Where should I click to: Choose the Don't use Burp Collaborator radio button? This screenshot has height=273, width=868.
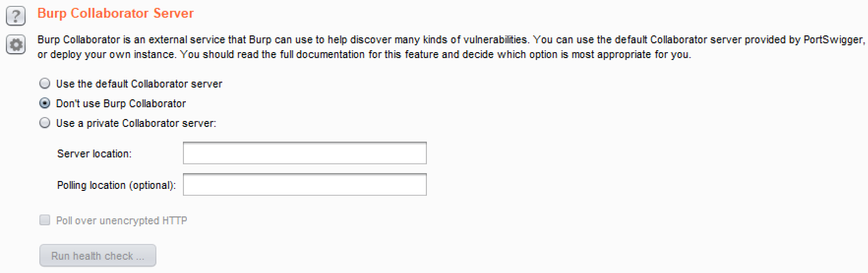point(45,103)
